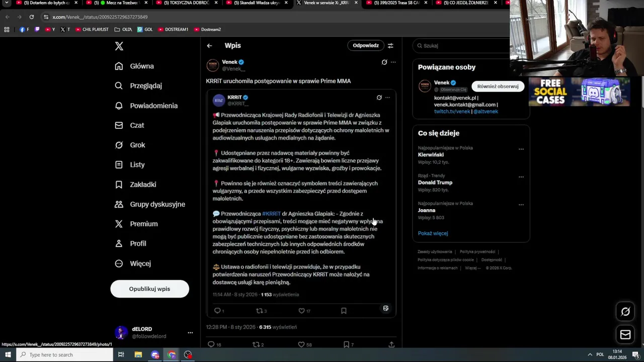This screenshot has width=644, height=362.
Task: Click the image edit icon on quoted post
Action: coord(386,308)
